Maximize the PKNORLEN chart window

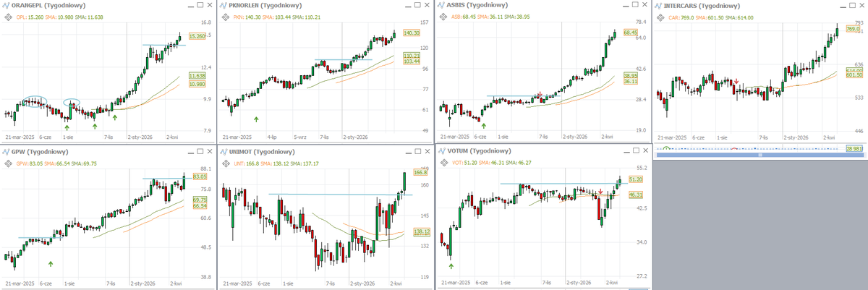click(x=418, y=5)
